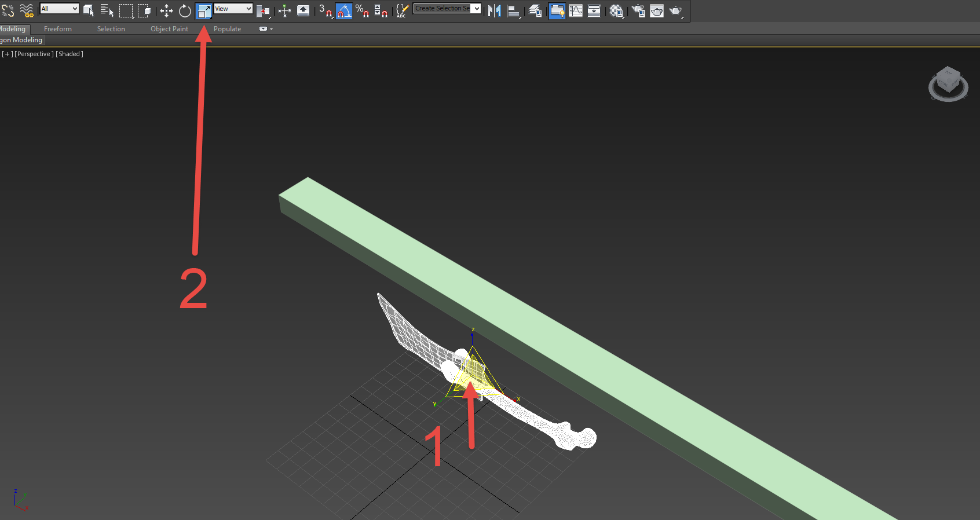Open the All selection filter dropdown
Viewport: 980px width, 520px height.
(59, 9)
